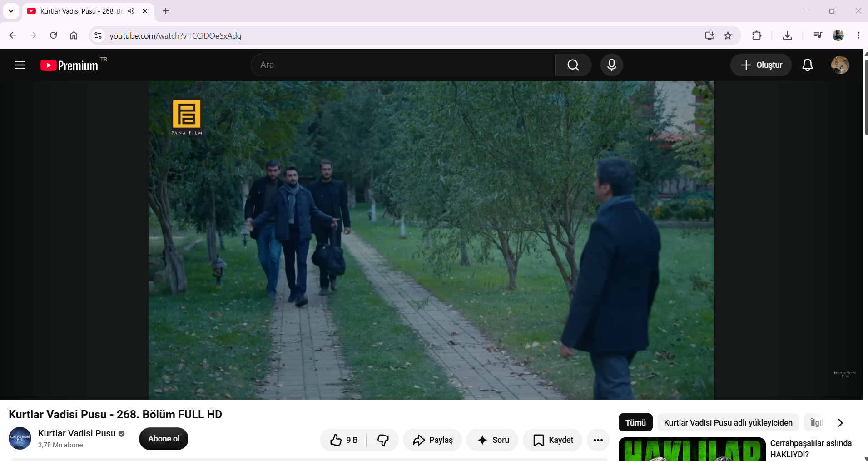Image resolution: width=868 pixels, height=461 pixels.
Task: Open the 'Cerrahpaşalılar aslında HAKLIYDI?' video title
Action: point(811,449)
